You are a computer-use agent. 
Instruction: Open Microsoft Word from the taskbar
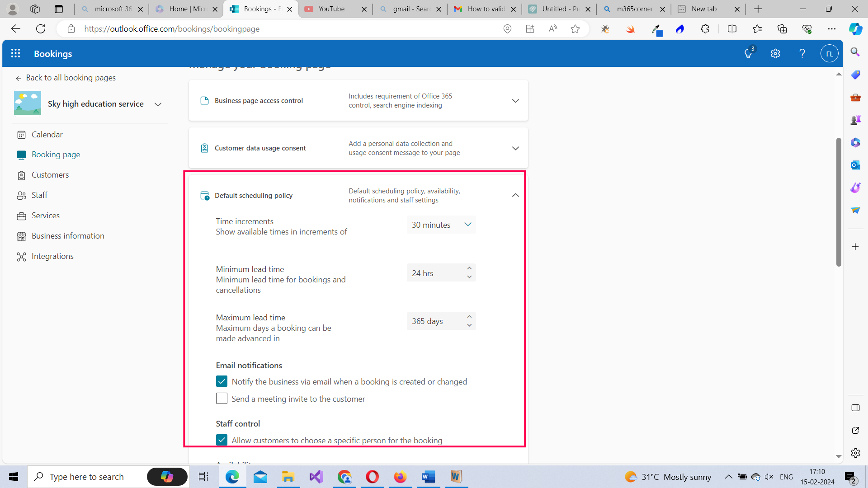pyautogui.click(x=428, y=477)
